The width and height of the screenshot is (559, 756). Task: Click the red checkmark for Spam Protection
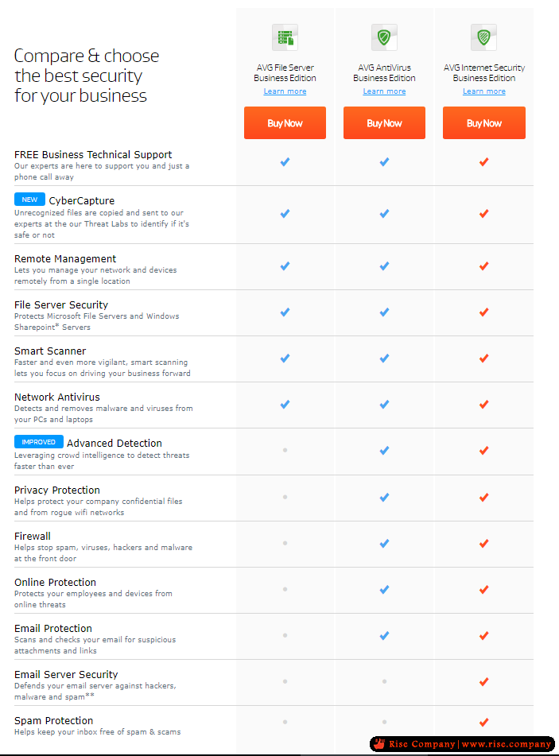[x=483, y=722]
